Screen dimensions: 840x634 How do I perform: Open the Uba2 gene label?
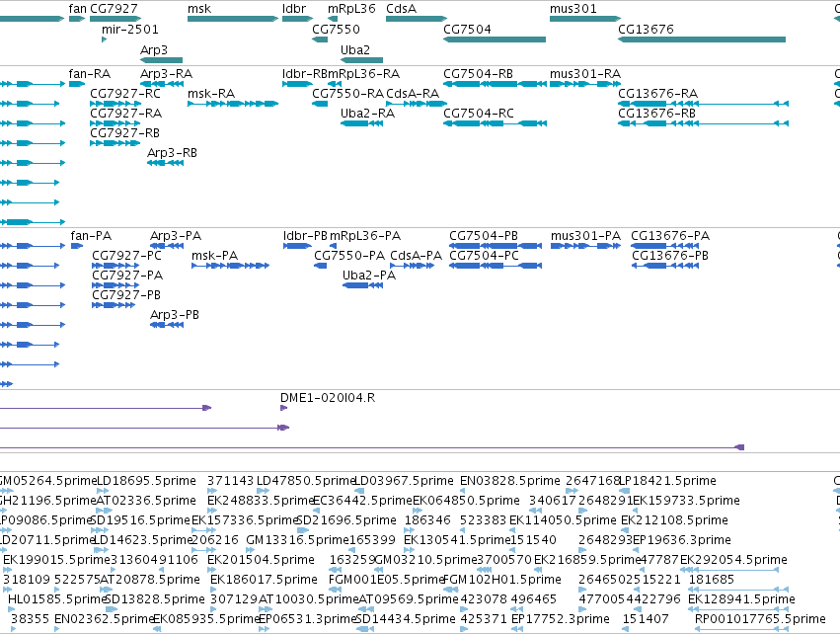(x=355, y=50)
